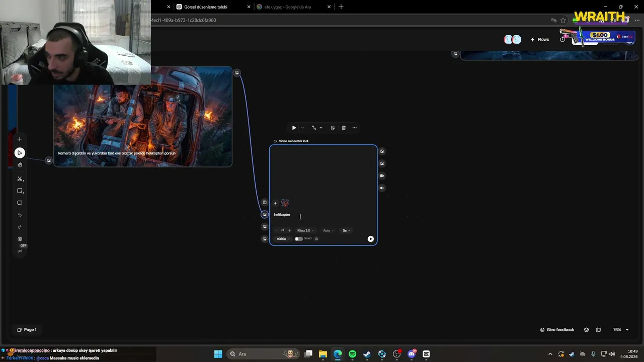644x362 pixels.
Task: Run the Video Generator node from toolbar
Action: point(294,128)
